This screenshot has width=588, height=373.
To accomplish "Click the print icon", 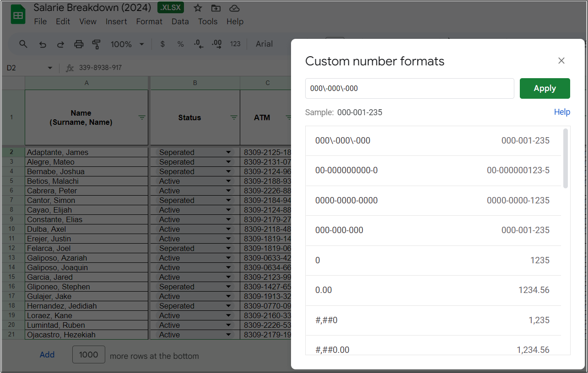I will 79,44.
